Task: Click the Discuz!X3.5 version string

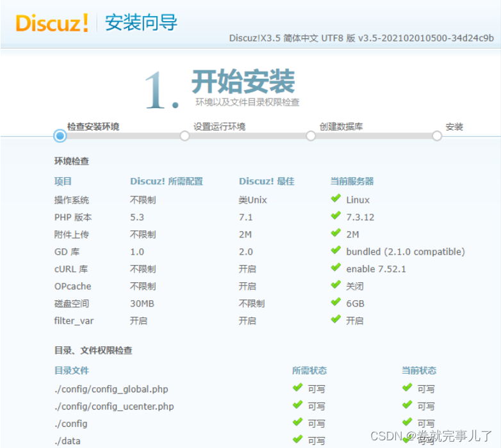Action: (x=361, y=38)
